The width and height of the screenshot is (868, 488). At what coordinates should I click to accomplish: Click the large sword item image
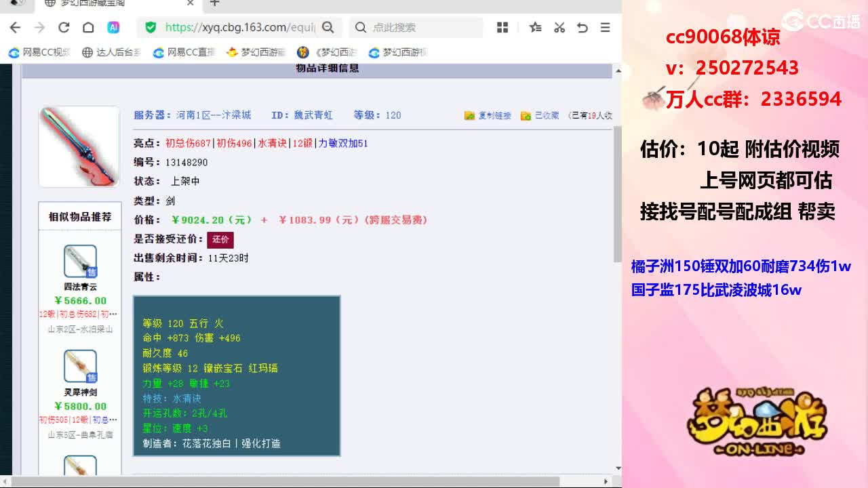point(79,146)
